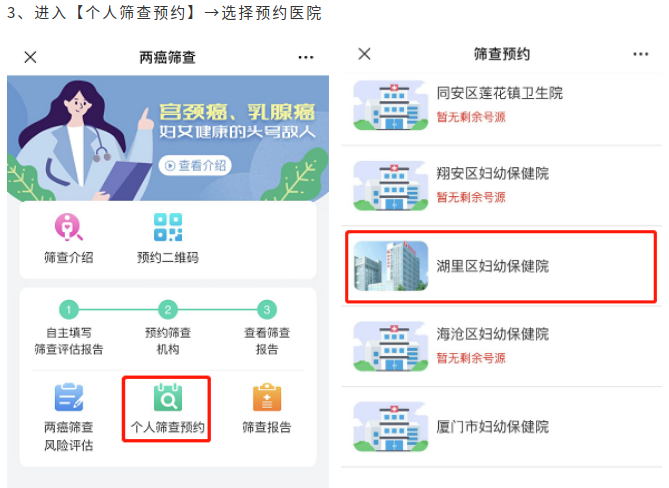669x488 pixels.
Task: Click the 厦门市妇幼保健院 hospital illustration thumbnail
Action: click(391, 427)
